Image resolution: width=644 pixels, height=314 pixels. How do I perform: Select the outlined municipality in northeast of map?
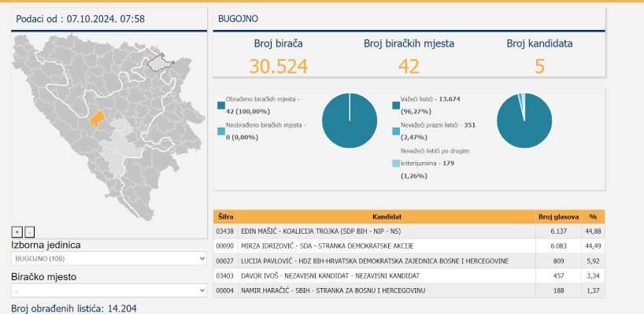[161, 64]
